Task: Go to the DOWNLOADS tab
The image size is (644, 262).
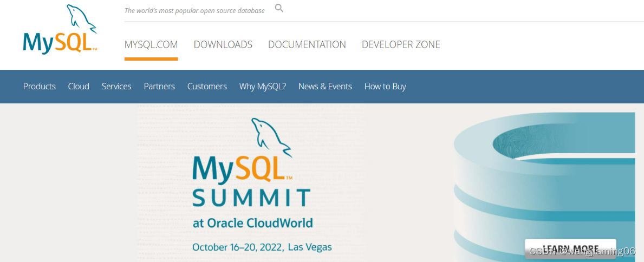Action: coord(223,44)
